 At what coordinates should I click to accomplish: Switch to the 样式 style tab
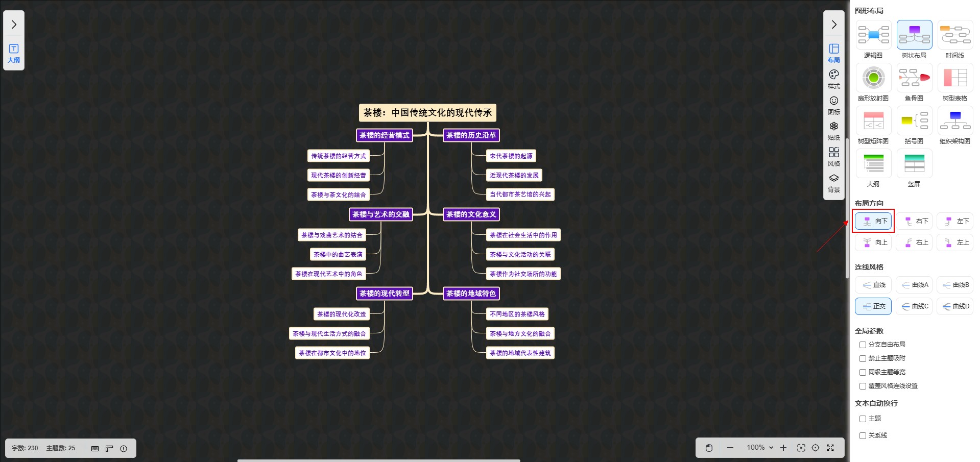[x=834, y=79]
